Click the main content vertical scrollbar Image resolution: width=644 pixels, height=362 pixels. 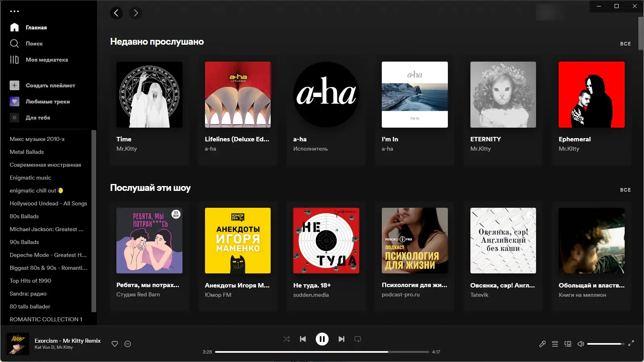(x=641, y=34)
